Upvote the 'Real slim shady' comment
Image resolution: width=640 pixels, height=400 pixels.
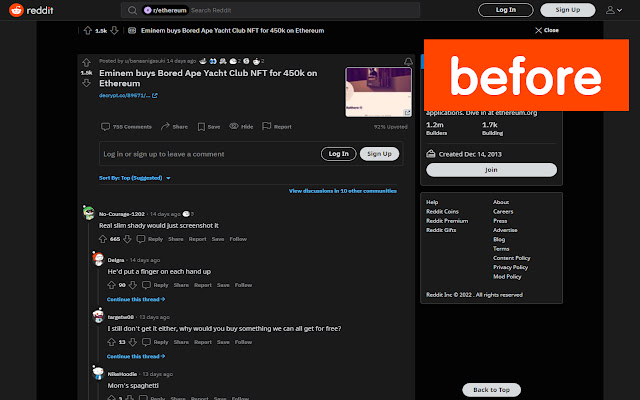(x=102, y=239)
